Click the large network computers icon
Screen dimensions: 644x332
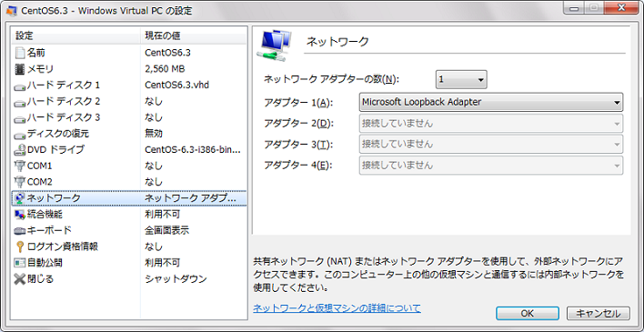tap(275, 45)
